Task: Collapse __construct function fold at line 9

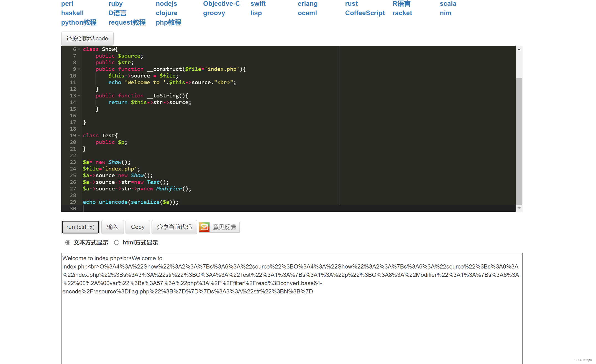Action: pos(79,69)
